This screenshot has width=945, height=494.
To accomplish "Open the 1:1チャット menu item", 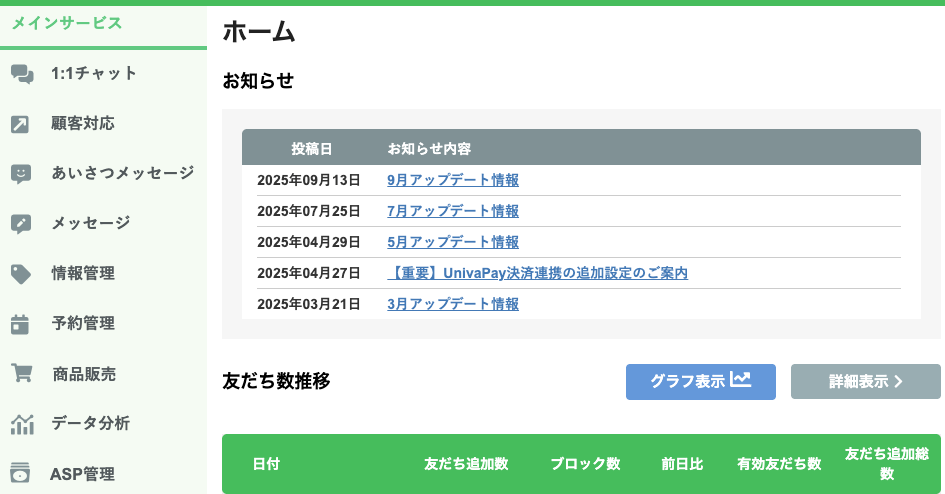I will pos(94,73).
